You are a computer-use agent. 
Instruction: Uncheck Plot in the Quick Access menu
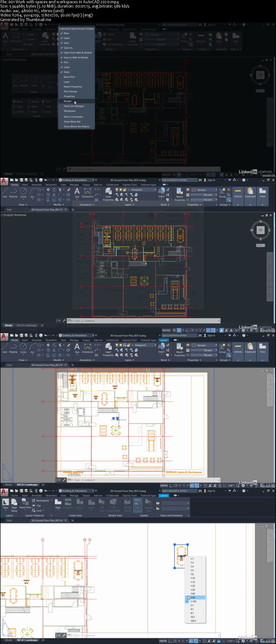click(66, 62)
